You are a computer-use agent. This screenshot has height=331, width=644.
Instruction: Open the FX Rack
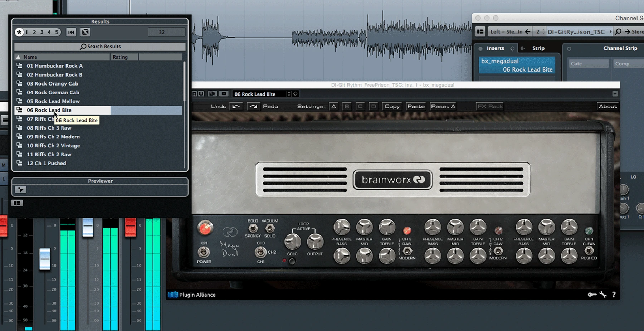point(490,106)
